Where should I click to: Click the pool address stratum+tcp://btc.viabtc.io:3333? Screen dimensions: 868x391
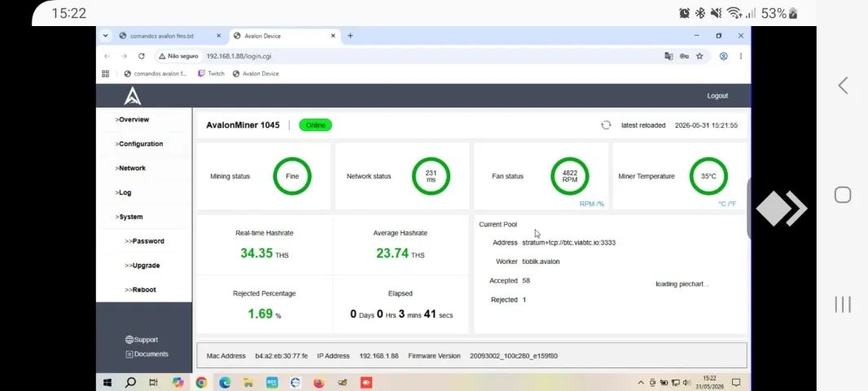[x=568, y=243]
